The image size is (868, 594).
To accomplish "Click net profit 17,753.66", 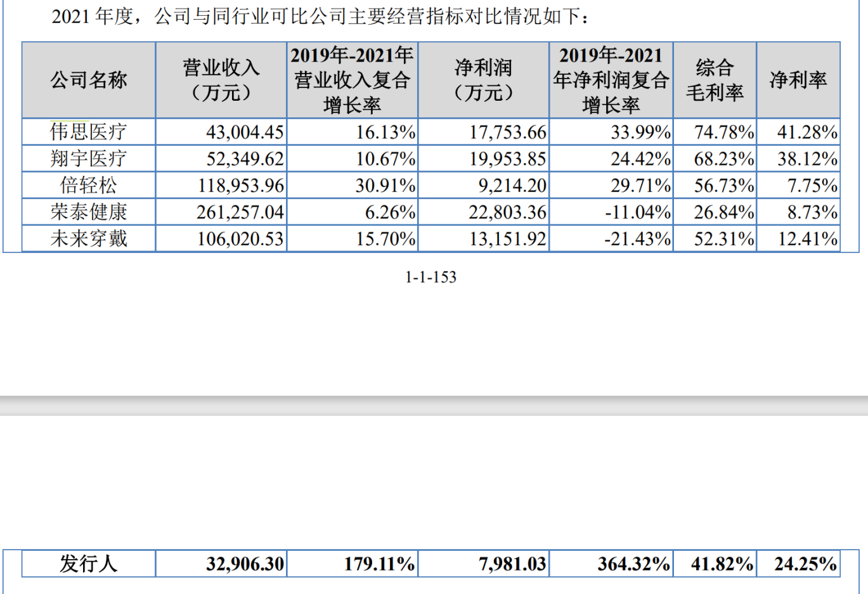I will pos(508,132).
